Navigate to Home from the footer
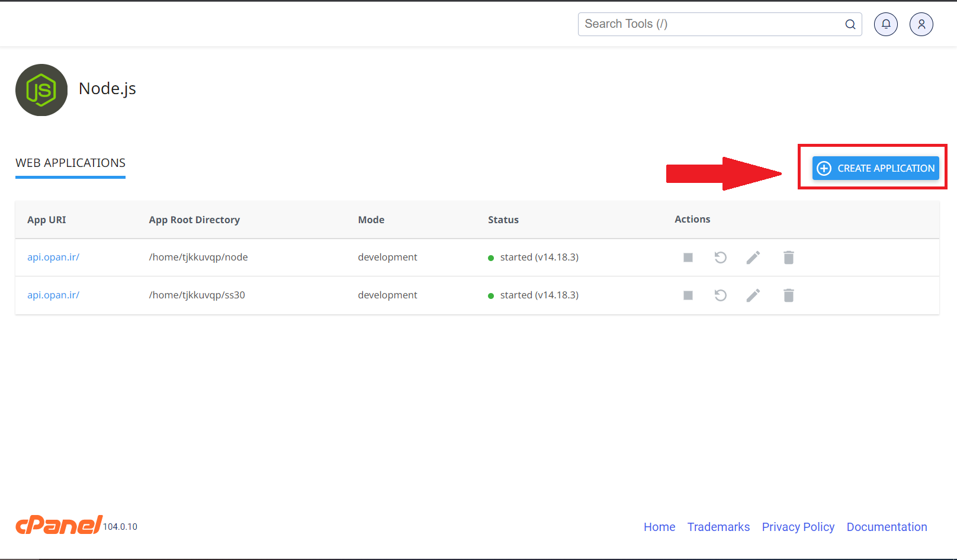This screenshot has height=560, width=957. coord(659,527)
